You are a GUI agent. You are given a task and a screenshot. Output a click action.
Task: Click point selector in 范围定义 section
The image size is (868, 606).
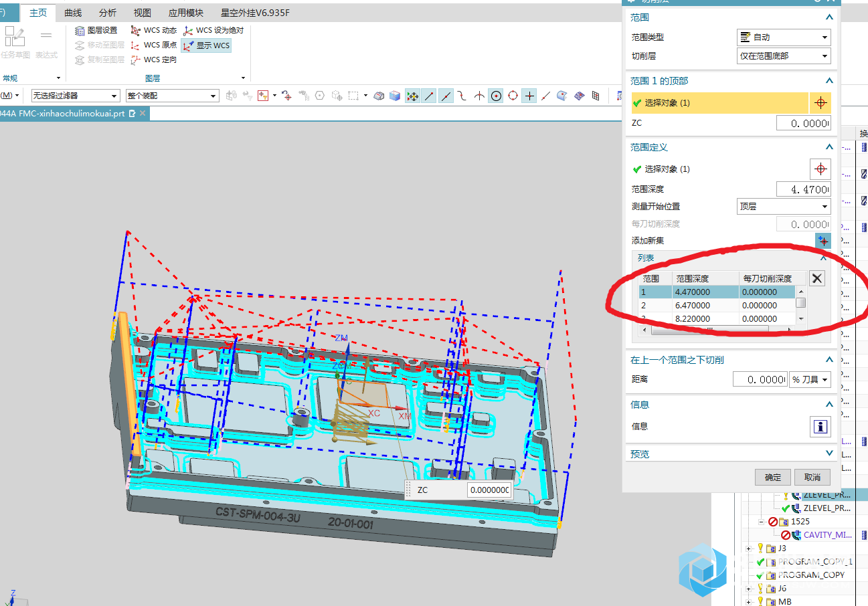click(820, 169)
